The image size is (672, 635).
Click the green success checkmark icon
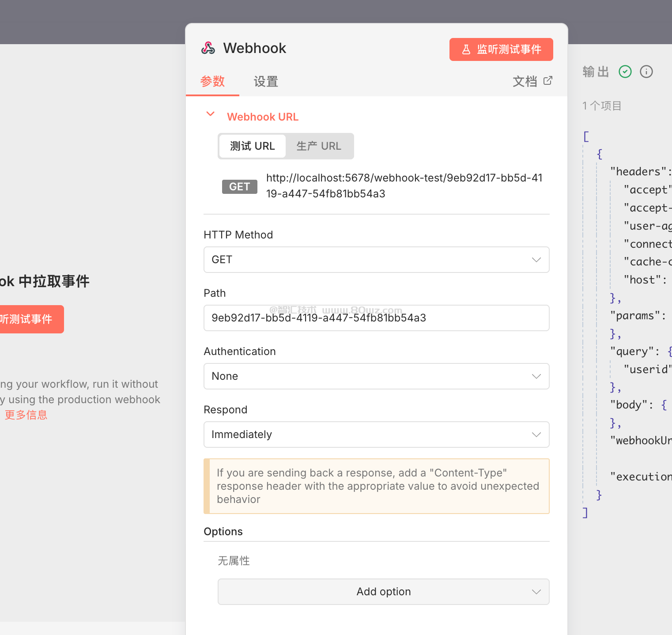625,72
